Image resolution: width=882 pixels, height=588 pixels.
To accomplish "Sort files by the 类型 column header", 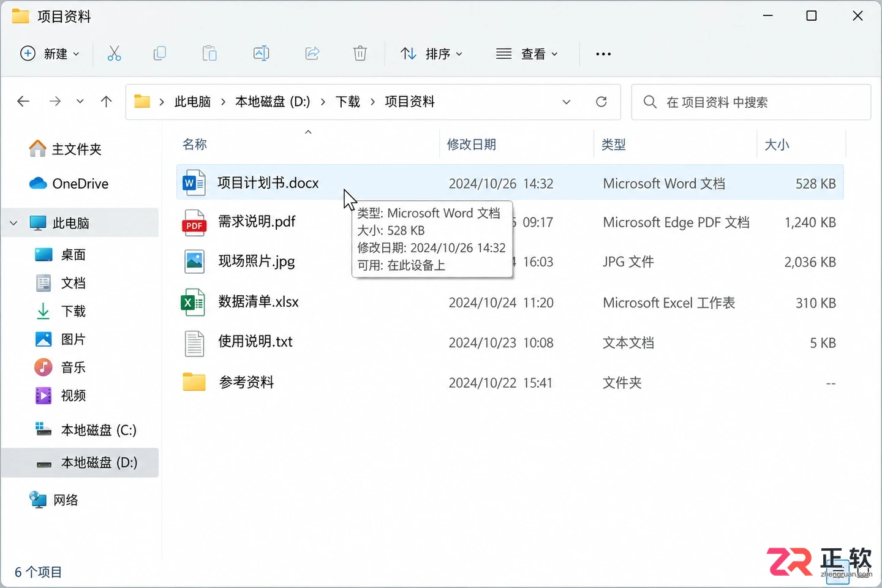I will point(614,145).
